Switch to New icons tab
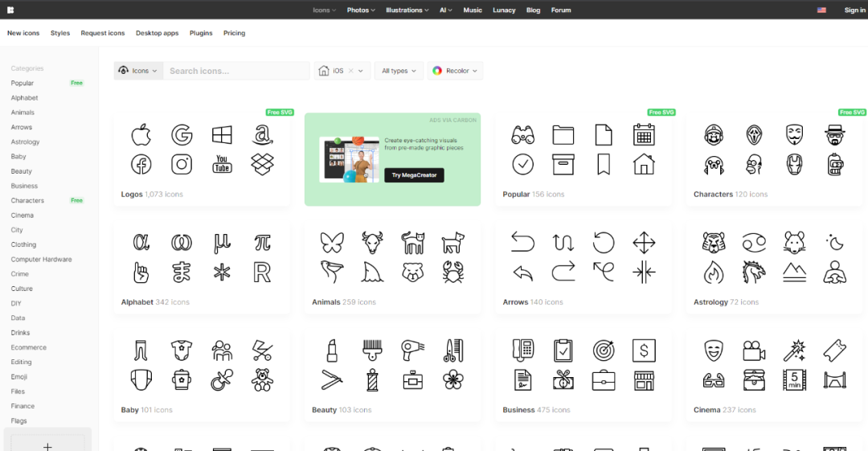Viewport: 868px width, 451px height. pos(23,33)
